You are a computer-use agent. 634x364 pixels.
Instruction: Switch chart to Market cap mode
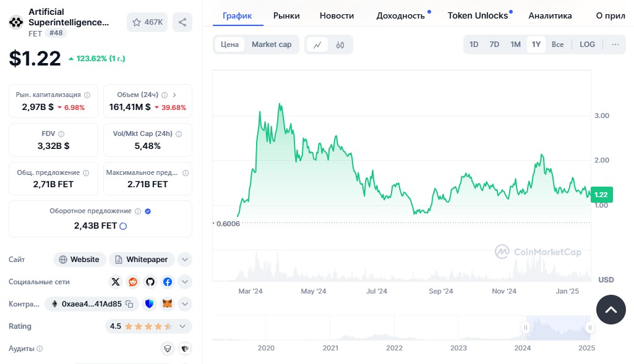(272, 44)
